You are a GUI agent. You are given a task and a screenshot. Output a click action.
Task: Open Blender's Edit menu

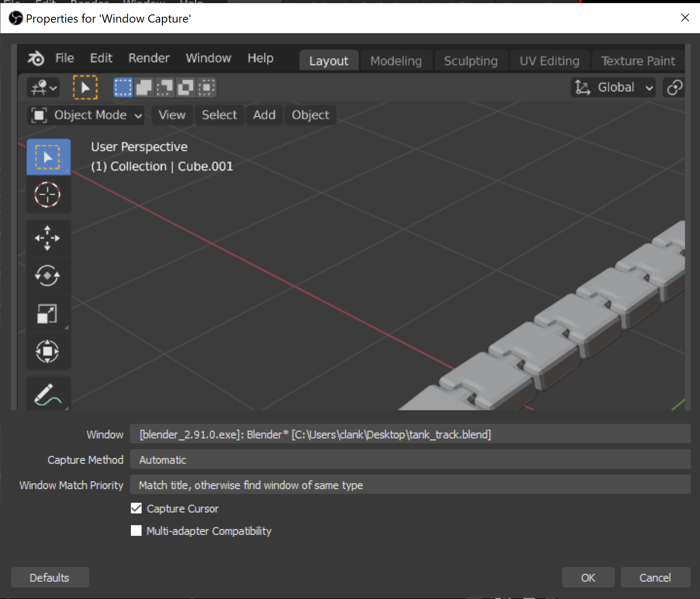pos(101,58)
